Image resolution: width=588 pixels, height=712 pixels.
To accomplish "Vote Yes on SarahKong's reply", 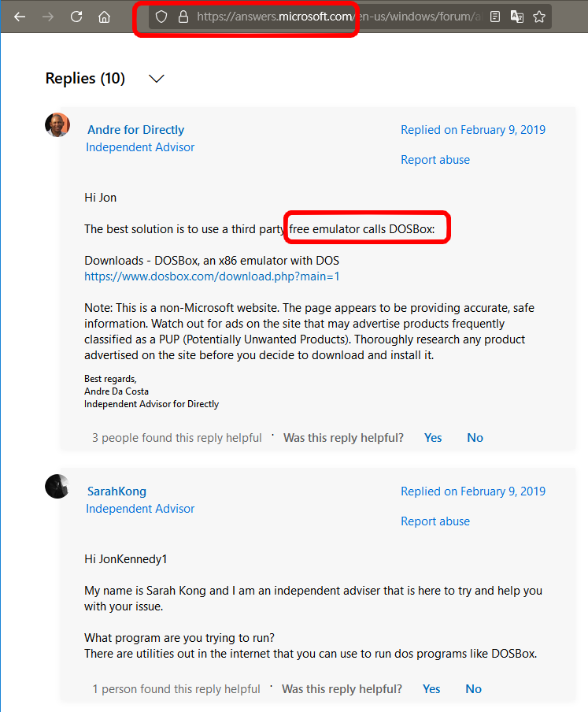I will (431, 689).
